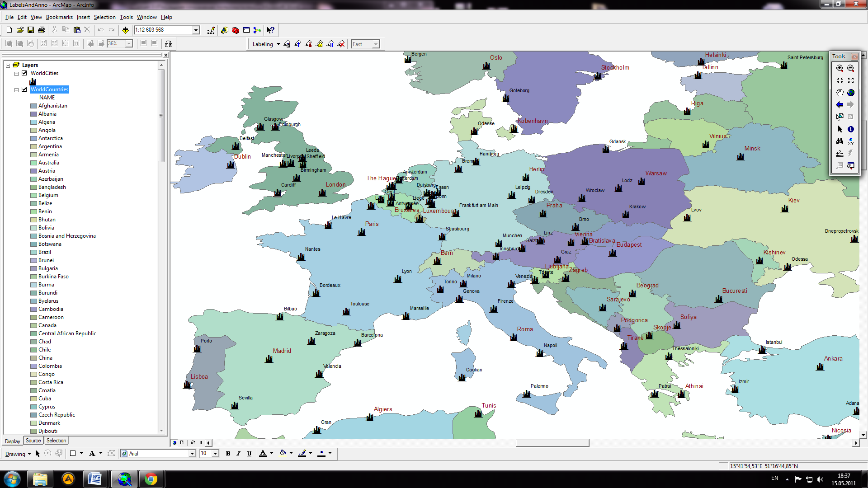Collapse the WorldCities layer tree

17,74
